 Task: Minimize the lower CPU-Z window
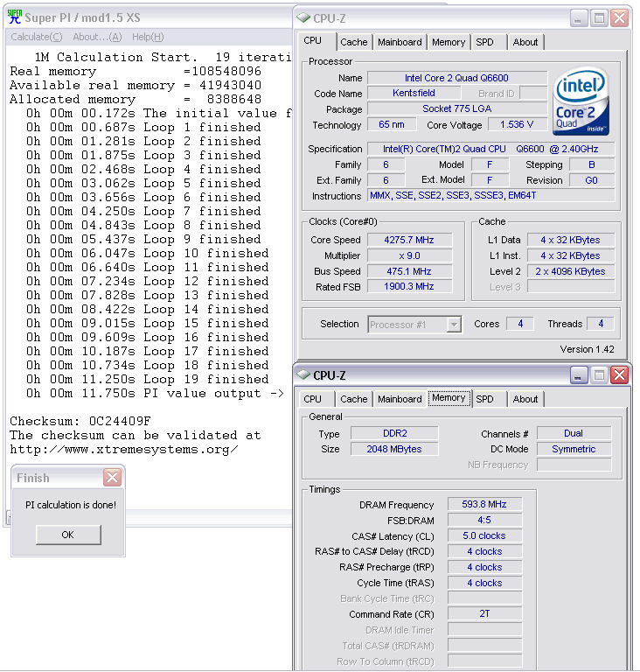(x=578, y=375)
